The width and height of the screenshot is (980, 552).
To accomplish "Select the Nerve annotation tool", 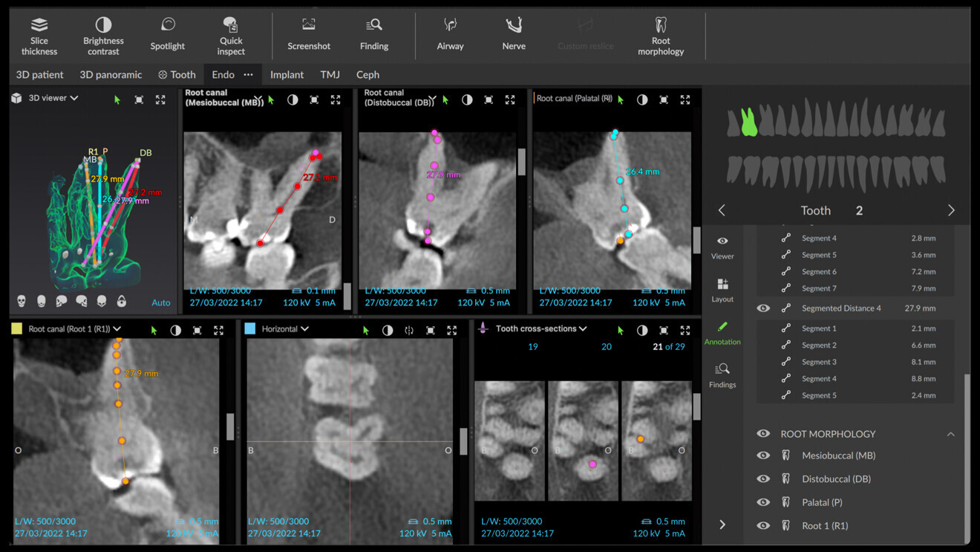I will 513,33.
